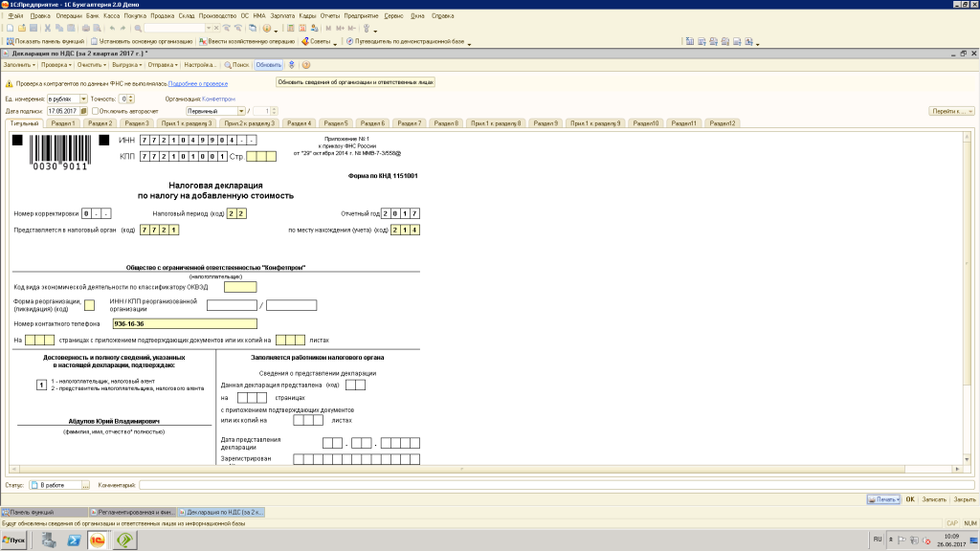Expand the Проверка menu
This screenshot has width=980, height=551.
tap(56, 65)
